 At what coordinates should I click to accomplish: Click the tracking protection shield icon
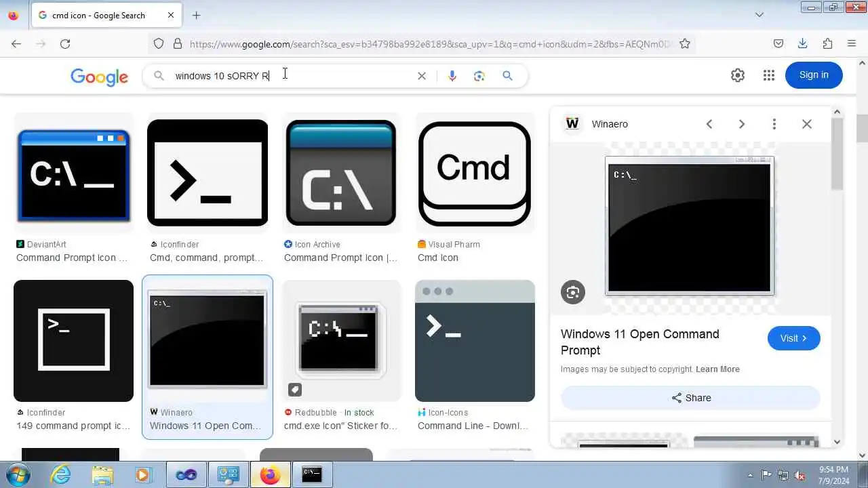[x=159, y=43]
